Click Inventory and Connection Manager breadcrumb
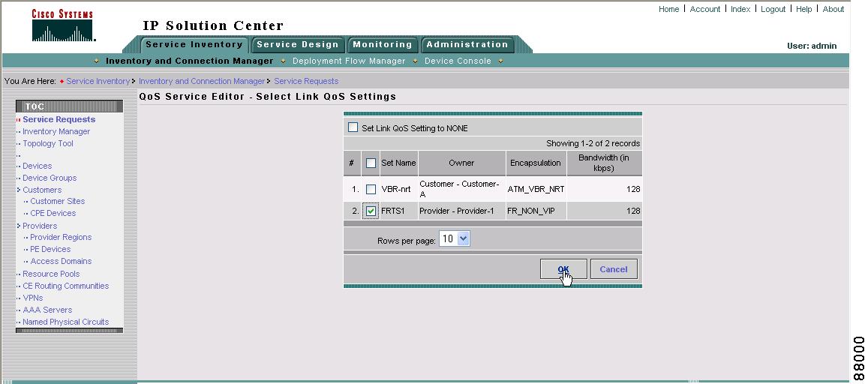Viewport: 868px width, 384px height. [202, 81]
